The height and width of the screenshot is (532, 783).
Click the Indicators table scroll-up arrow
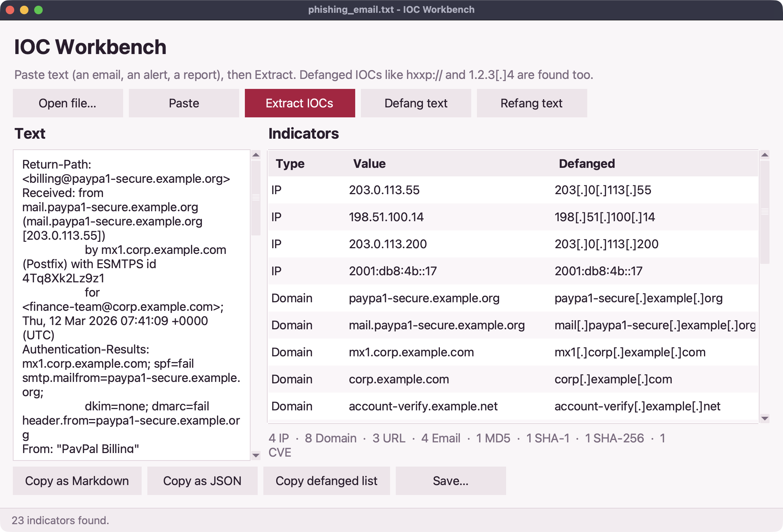765,155
